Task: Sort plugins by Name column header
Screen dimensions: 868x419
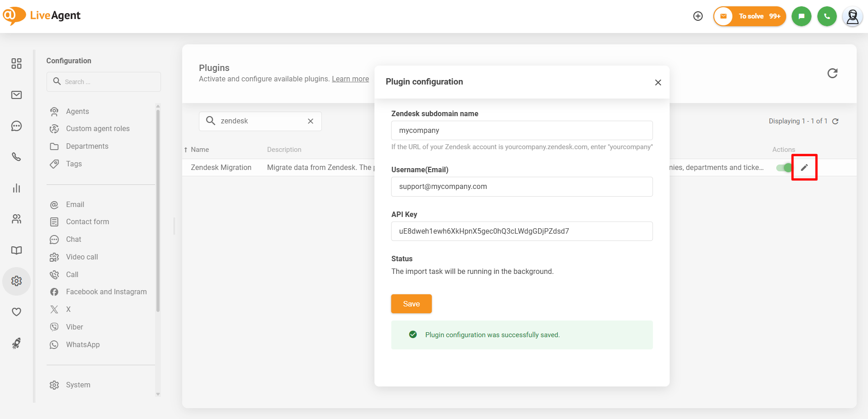Action: point(199,150)
